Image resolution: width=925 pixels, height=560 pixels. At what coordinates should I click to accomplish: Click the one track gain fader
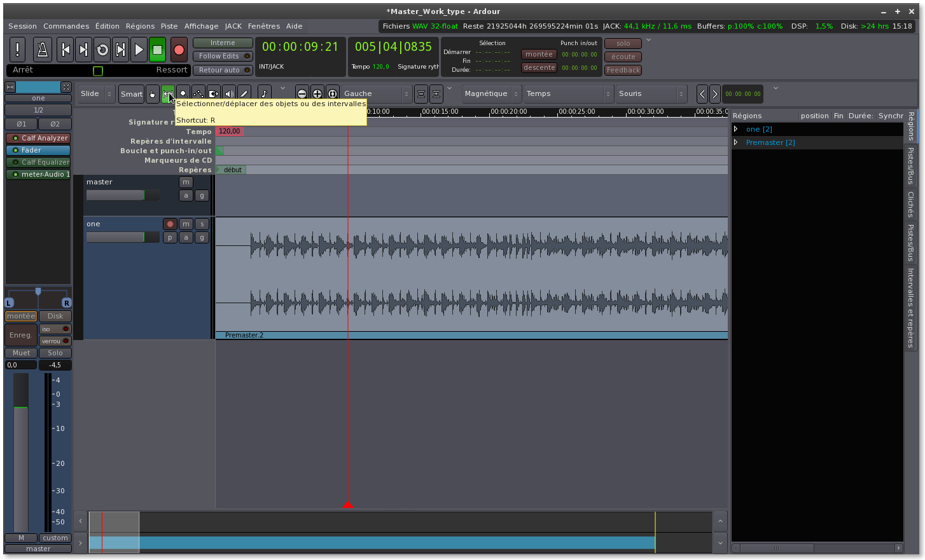[122, 237]
